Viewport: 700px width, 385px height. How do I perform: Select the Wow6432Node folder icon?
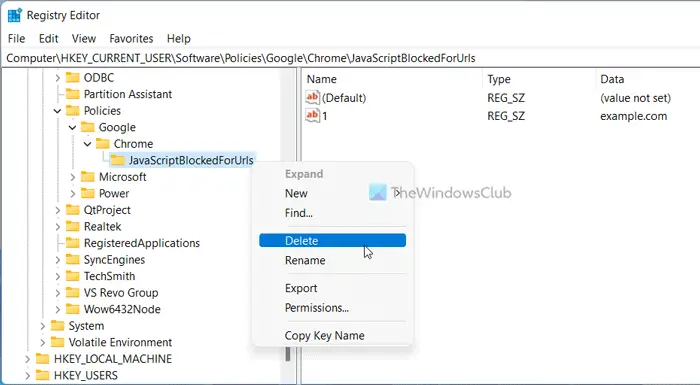click(72, 309)
